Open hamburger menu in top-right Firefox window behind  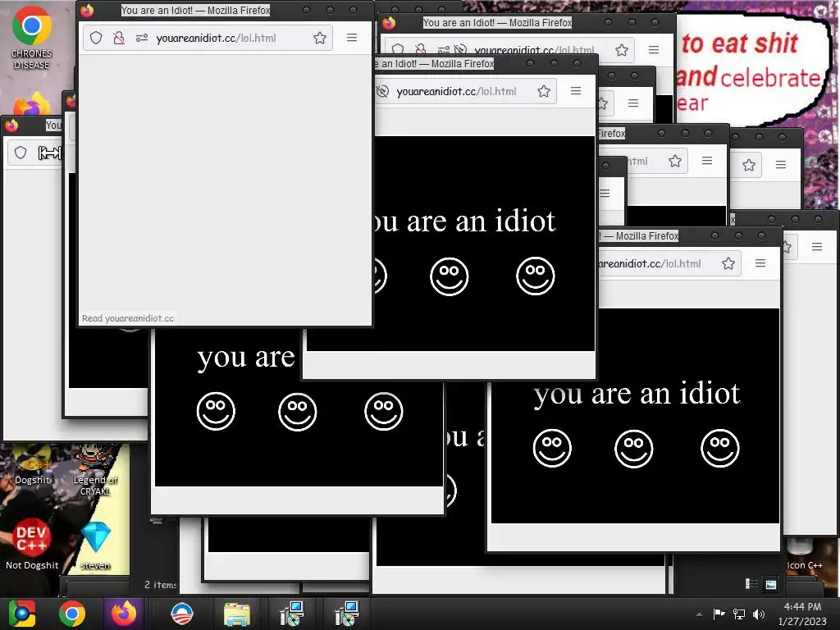[x=654, y=50]
